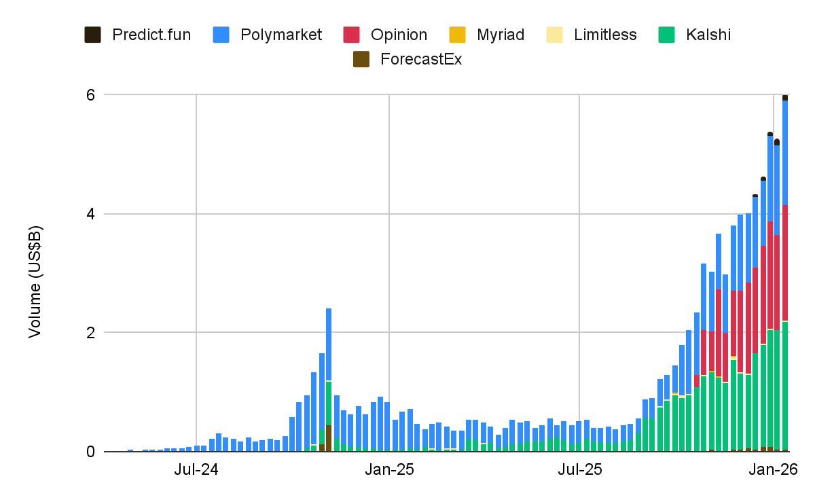Click the Jan-26 x-axis label
The height and width of the screenshot is (504, 815).
click(774, 469)
